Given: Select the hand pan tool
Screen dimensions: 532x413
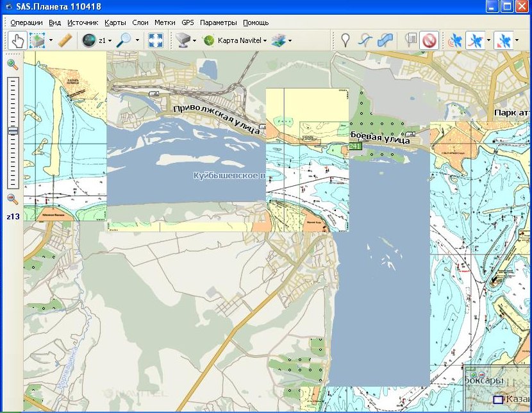Looking at the screenshot, I should tap(17, 40).
